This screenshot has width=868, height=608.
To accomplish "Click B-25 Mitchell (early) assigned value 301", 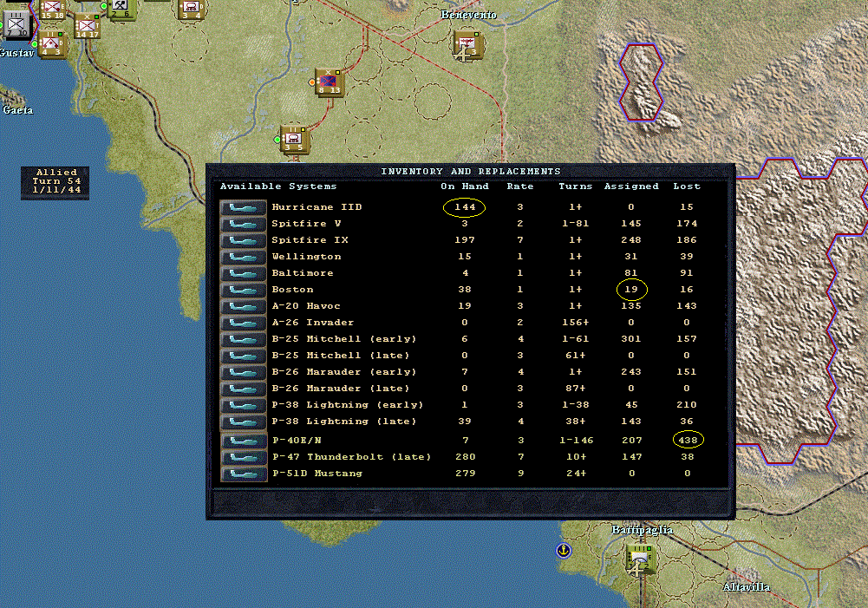I will click(631, 339).
